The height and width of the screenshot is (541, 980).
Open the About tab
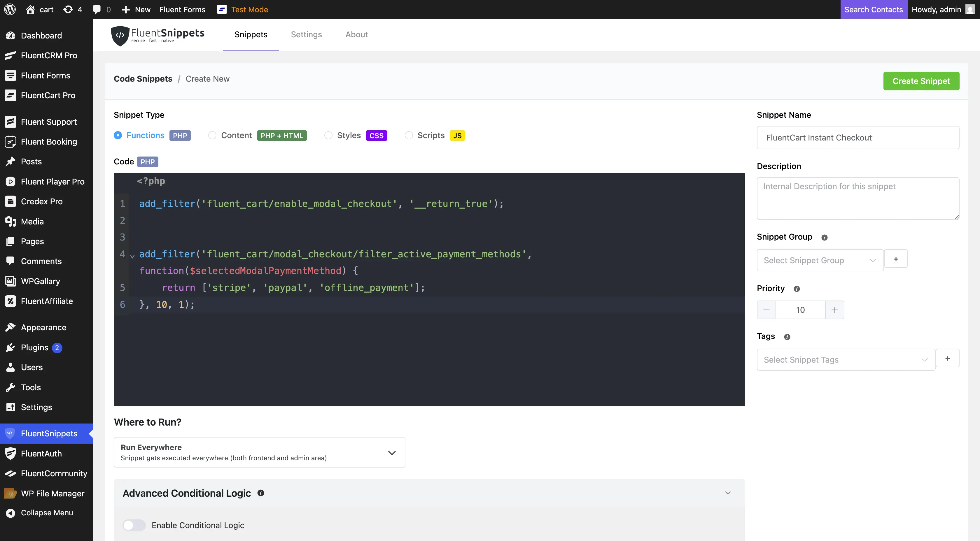356,34
